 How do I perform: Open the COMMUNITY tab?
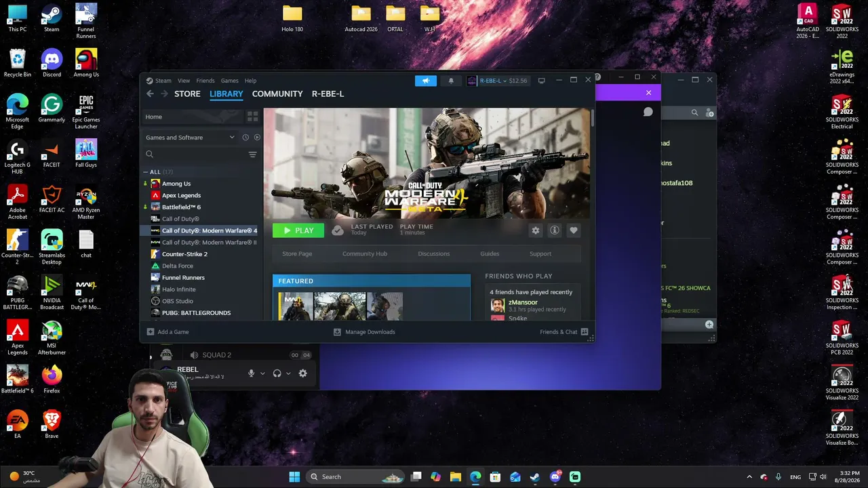(x=277, y=94)
